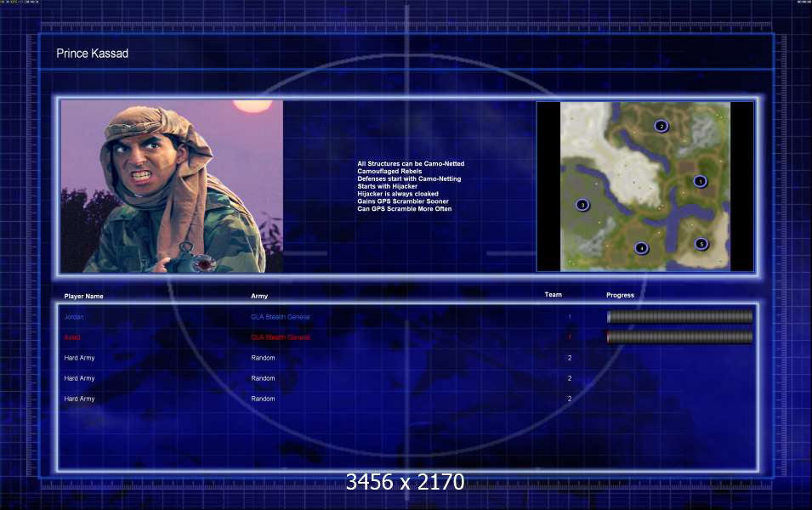This screenshot has height=510, width=812.
Task: Click Jordan's blue 'GLA Stealth General' army text
Action: tap(280, 317)
